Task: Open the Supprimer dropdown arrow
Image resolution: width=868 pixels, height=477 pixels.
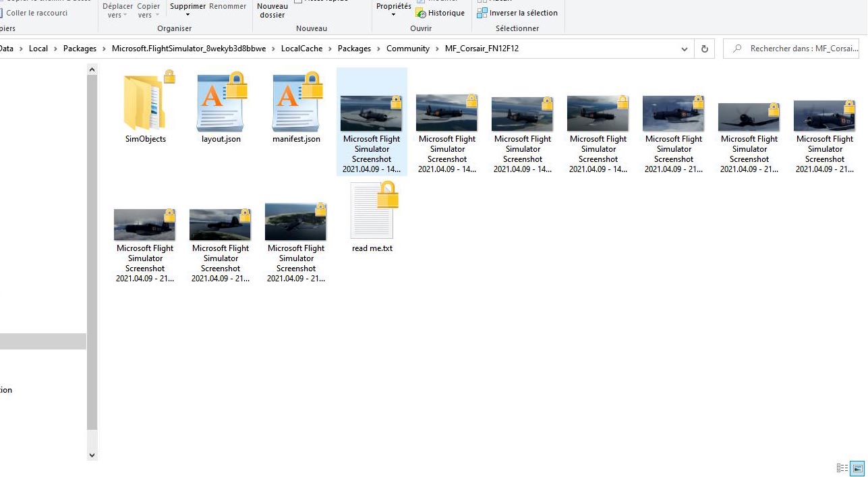Action: 187,15
